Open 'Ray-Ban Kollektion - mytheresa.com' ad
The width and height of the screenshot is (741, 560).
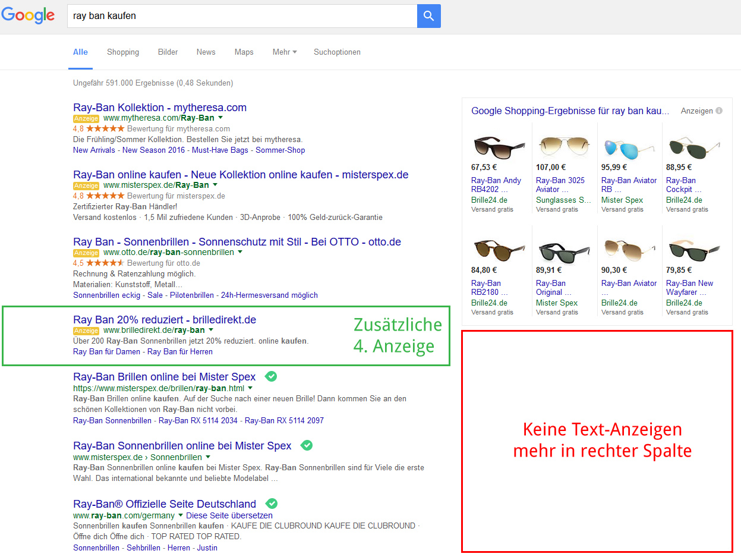(160, 108)
